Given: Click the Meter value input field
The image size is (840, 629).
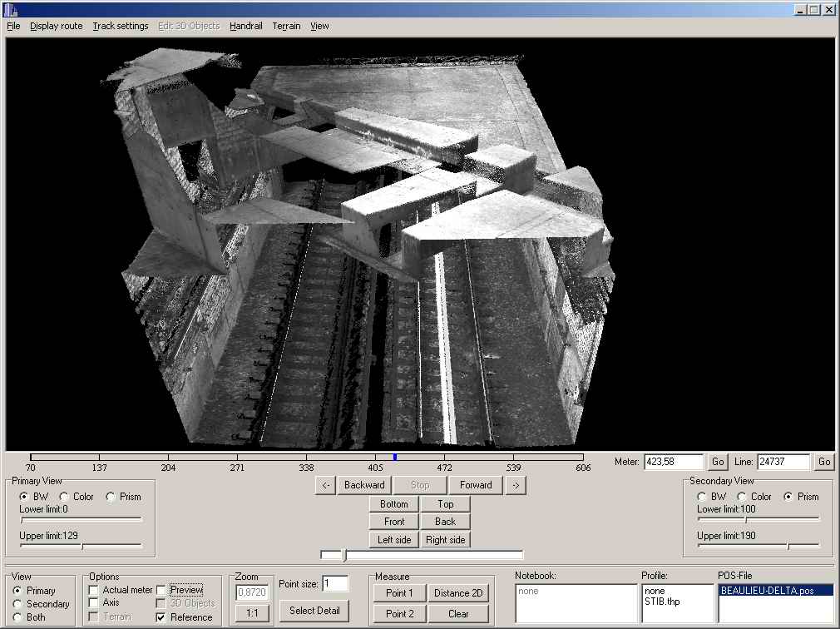Looking at the screenshot, I should click(672, 462).
